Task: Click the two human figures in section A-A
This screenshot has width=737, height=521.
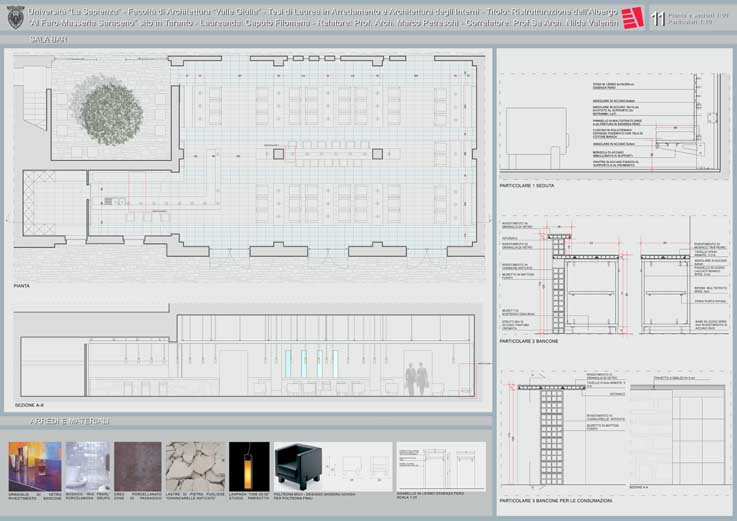Action: [417, 379]
